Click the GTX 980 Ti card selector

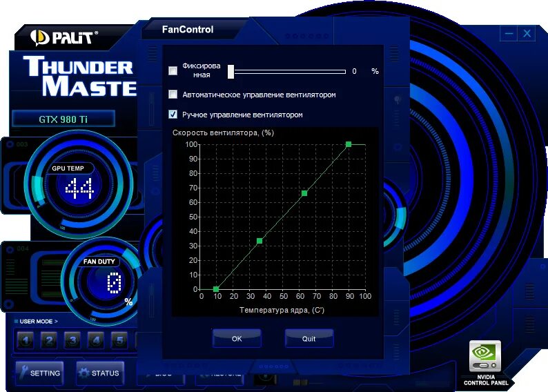click(63, 119)
